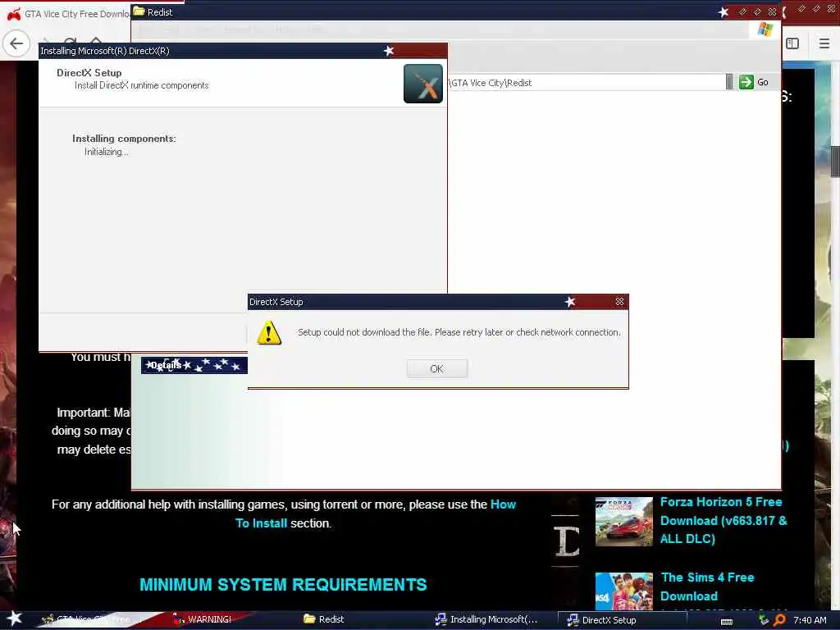Click the 'Initializing...' status text
The width and height of the screenshot is (840, 630).
[x=106, y=152]
